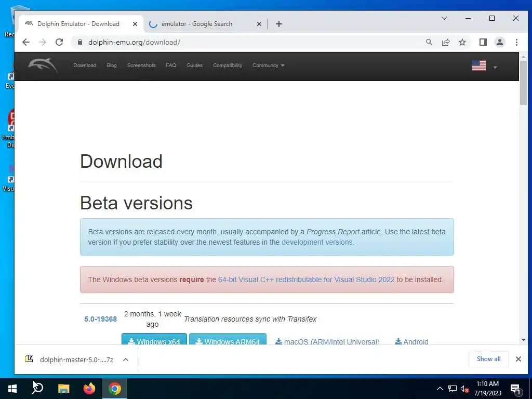This screenshot has height=399, width=532.
Task: Expand options for dolphin-master download item
Action: tap(126, 360)
